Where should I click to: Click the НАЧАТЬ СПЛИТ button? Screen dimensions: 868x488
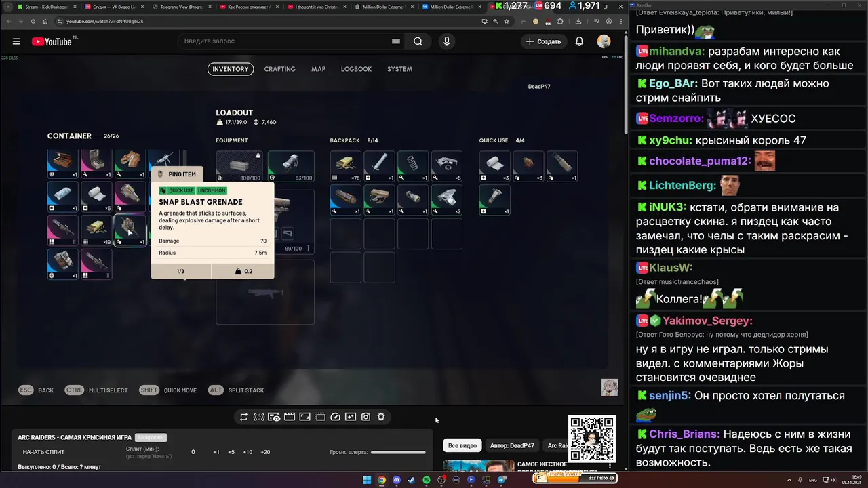43,452
